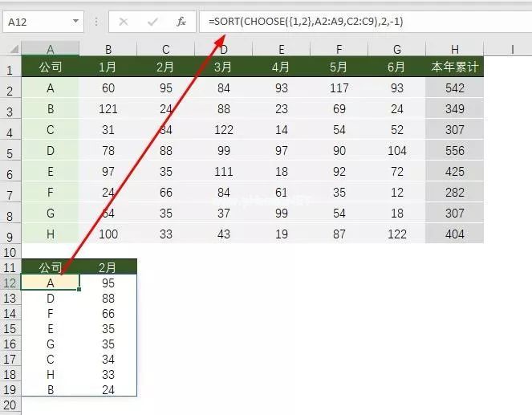Image resolution: width=532 pixels, height=415 pixels.
Task: Click the Insert Function fx icon
Action: (181, 22)
